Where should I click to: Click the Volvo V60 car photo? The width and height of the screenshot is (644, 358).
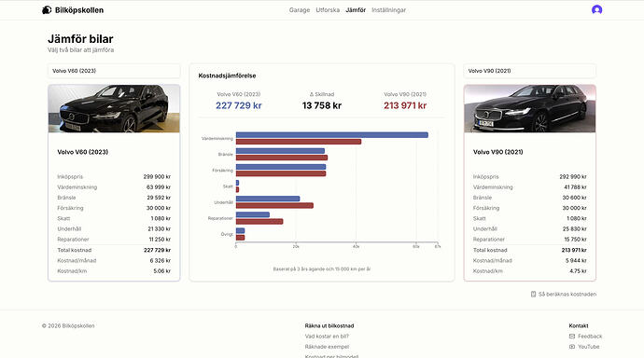114,109
